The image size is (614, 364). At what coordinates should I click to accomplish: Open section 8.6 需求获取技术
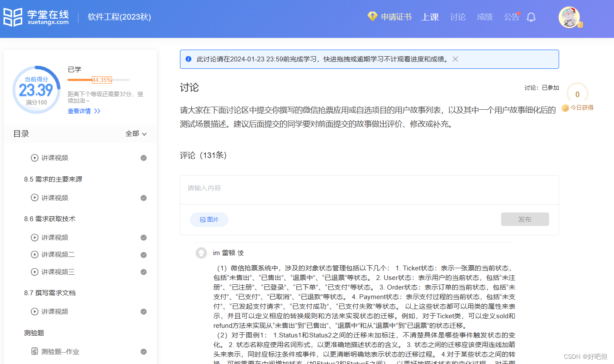pos(50,219)
